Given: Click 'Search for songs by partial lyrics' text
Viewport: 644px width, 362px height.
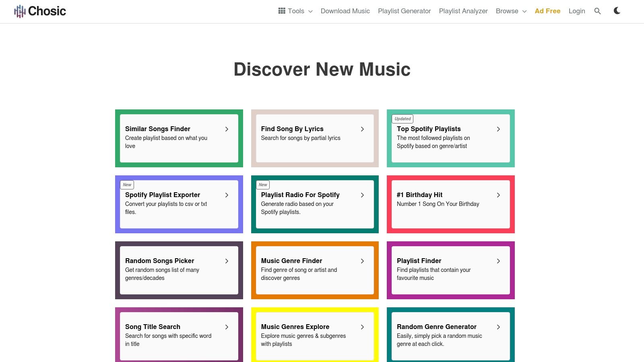Looking at the screenshot, I should pos(301,138).
